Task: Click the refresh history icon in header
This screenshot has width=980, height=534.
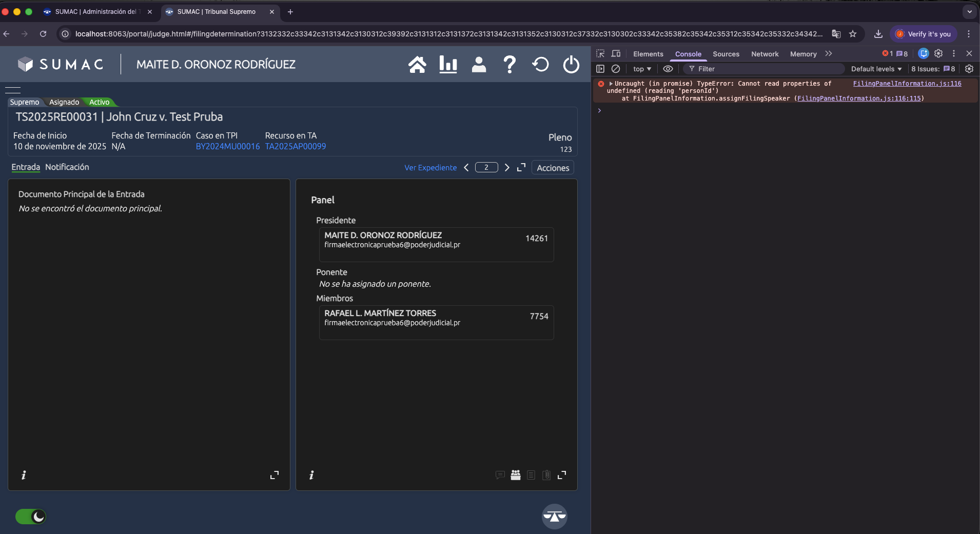Action: click(x=540, y=65)
